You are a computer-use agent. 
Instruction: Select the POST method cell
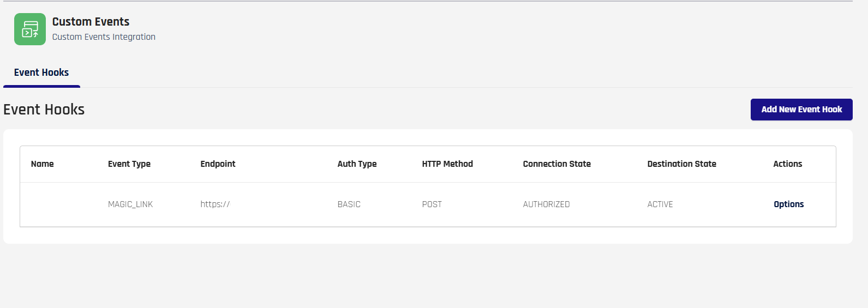coord(432,204)
